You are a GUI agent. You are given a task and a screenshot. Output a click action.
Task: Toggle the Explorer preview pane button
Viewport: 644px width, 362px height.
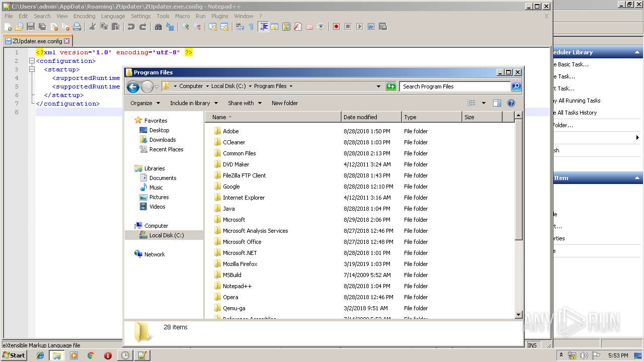coord(497,103)
